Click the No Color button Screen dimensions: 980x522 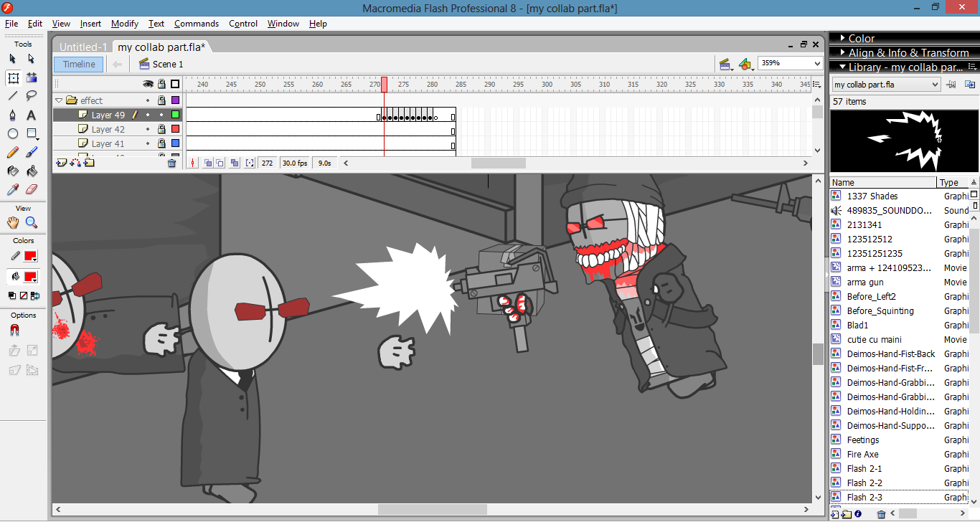point(24,295)
